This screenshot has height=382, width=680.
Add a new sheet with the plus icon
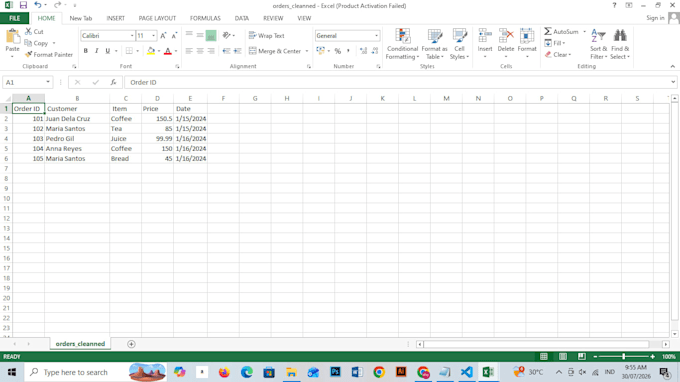pyautogui.click(x=131, y=344)
